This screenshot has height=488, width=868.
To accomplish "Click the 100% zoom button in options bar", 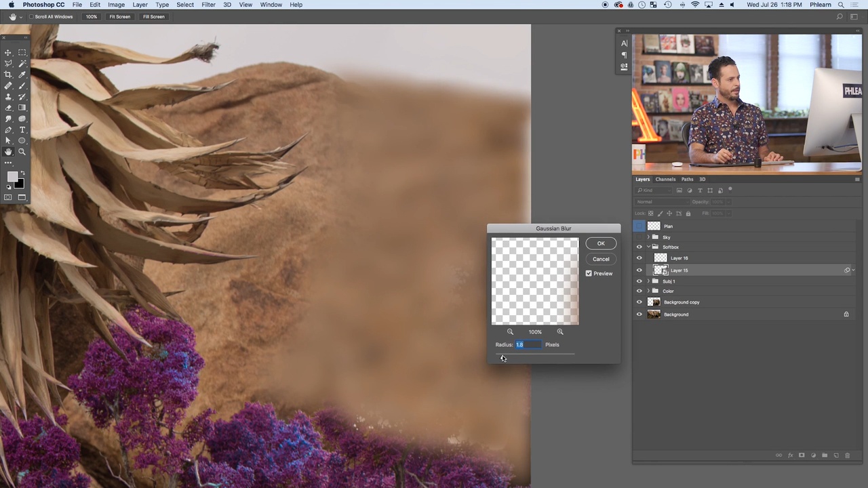I will [x=92, y=16].
